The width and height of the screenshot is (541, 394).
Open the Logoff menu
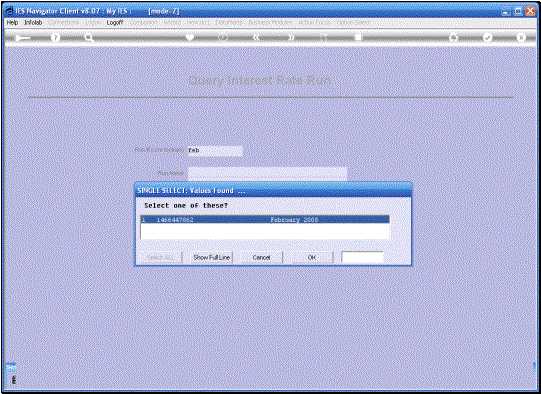115,22
